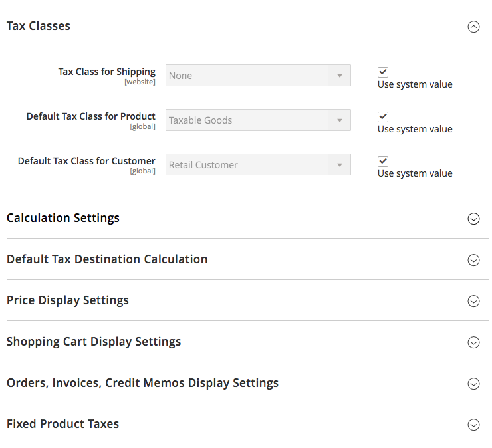The image size is (492, 448).
Task: Click 'Use system value' label for Product row
Action: pyautogui.click(x=415, y=129)
